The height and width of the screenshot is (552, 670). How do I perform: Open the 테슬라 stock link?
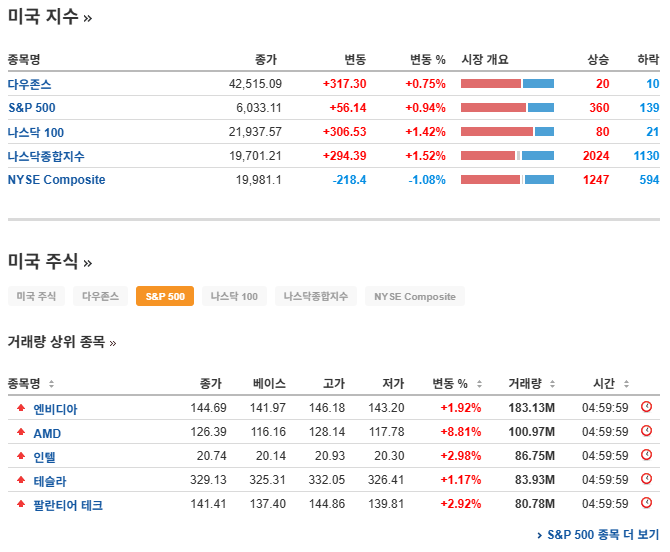tap(50, 481)
